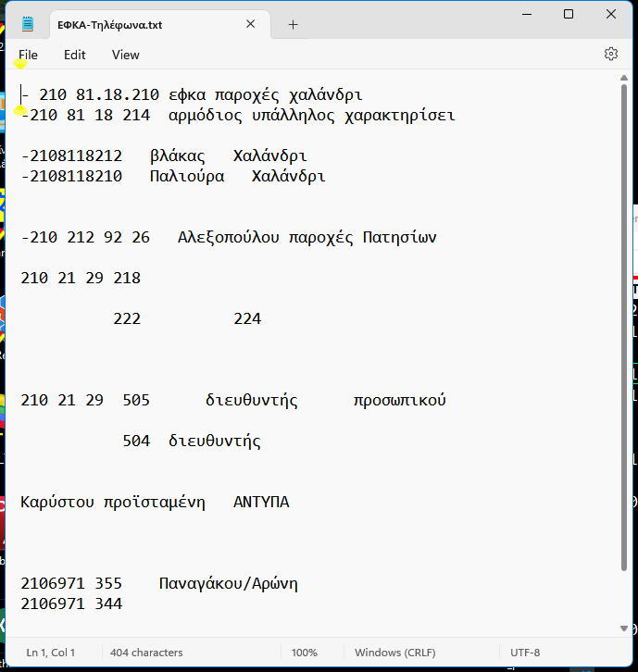This screenshot has height=672, width=638.
Task: Click the word χαρακτηρίσει
Action: coord(400,116)
